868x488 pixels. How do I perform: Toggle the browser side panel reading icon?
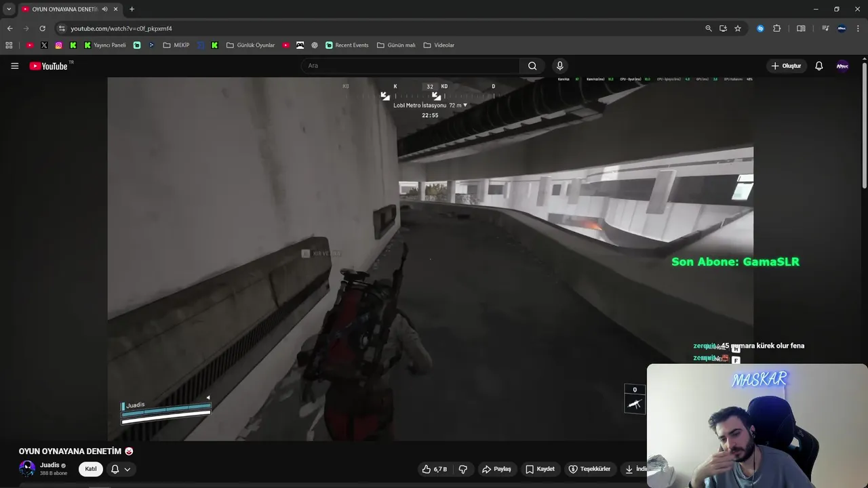click(801, 28)
